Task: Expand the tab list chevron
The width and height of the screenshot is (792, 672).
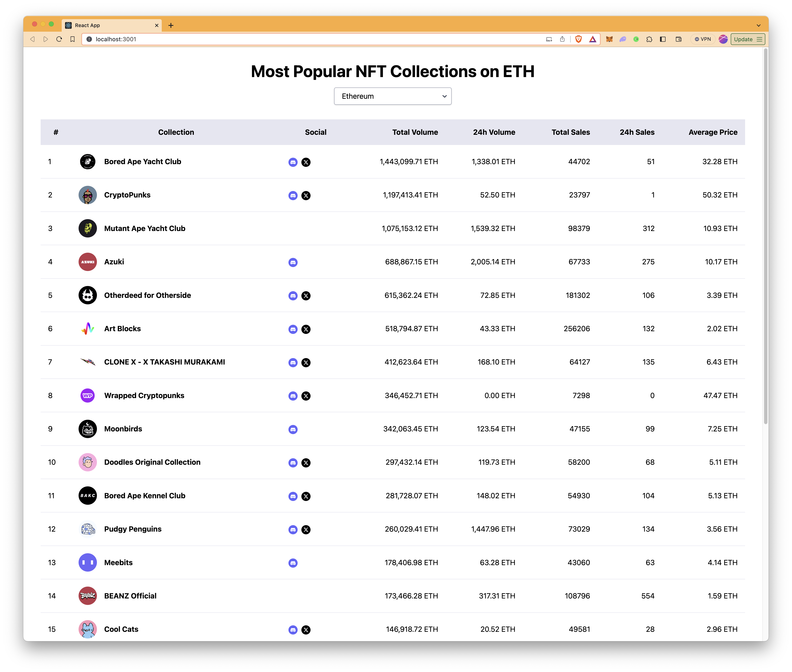Action: [x=758, y=25]
